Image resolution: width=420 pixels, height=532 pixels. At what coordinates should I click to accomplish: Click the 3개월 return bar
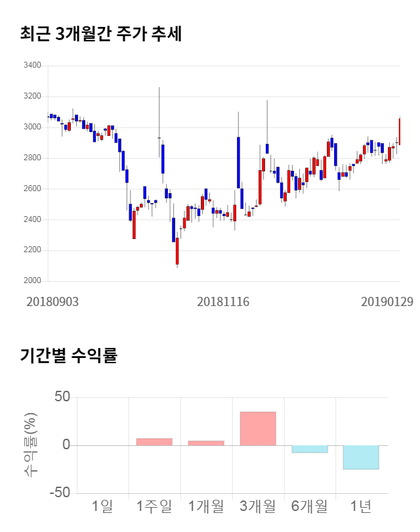pyautogui.click(x=258, y=429)
